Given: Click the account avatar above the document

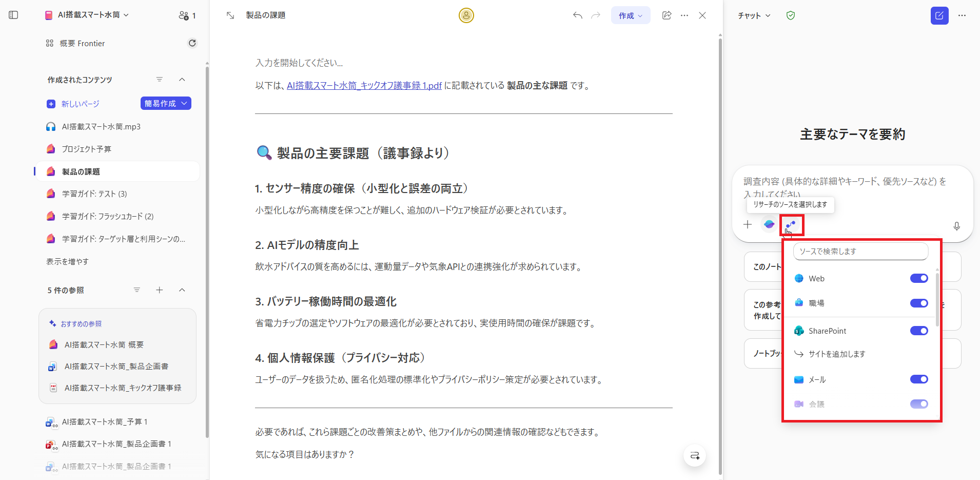Looking at the screenshot, I should click(465, 15).
